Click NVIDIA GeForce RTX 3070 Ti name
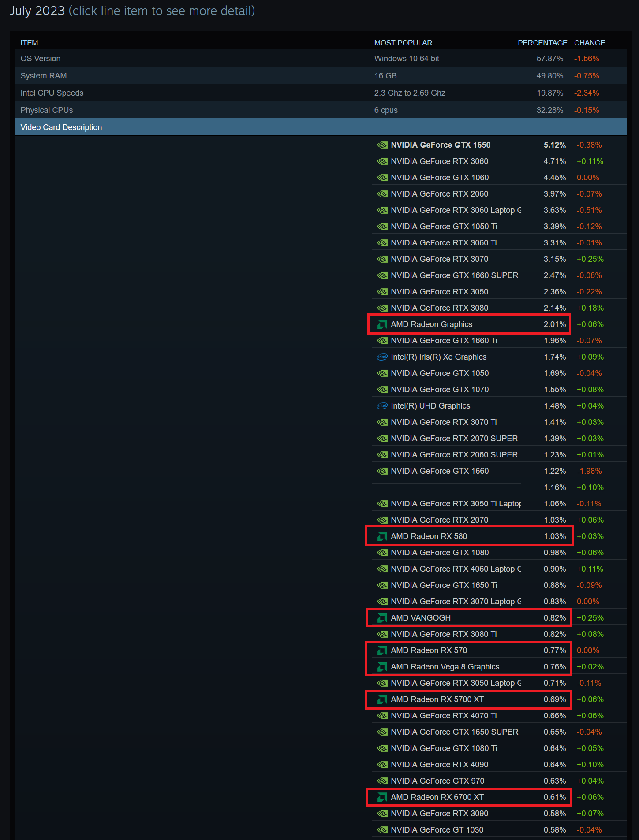 pos(444,422)
